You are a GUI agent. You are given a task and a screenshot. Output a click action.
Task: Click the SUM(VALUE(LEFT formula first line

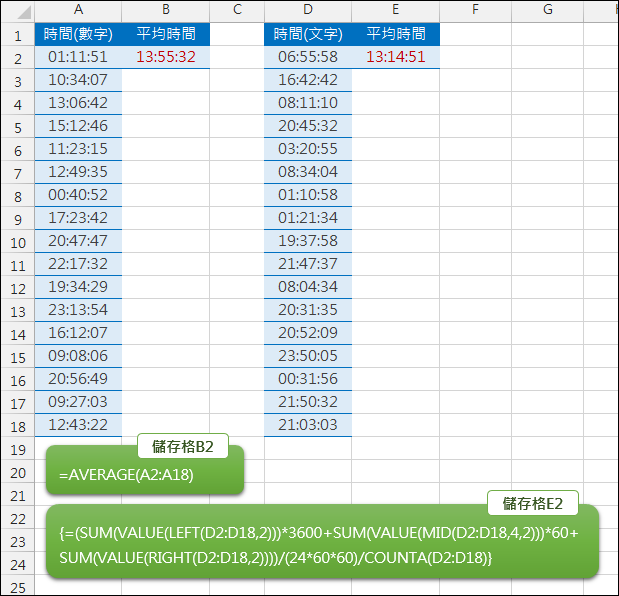coord(319,533)
